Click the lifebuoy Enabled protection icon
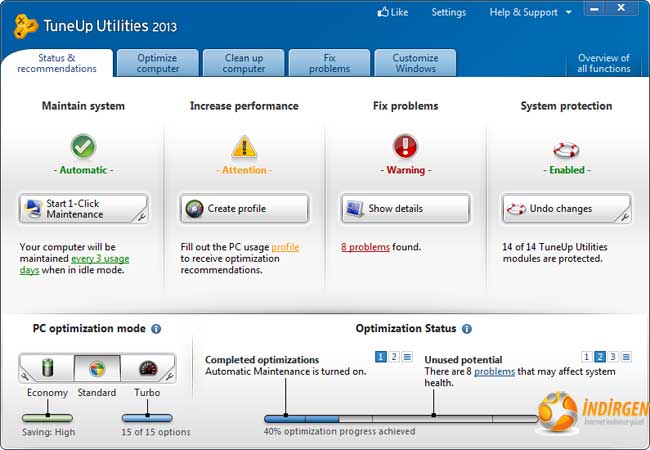The image size is (650, 450). (566, 150)
